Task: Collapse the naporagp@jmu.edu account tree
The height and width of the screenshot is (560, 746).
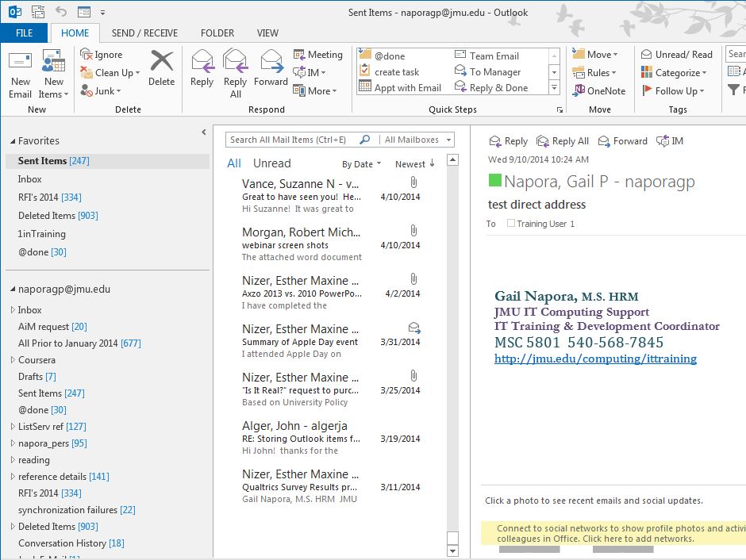Action: click(x=13, y=289)
